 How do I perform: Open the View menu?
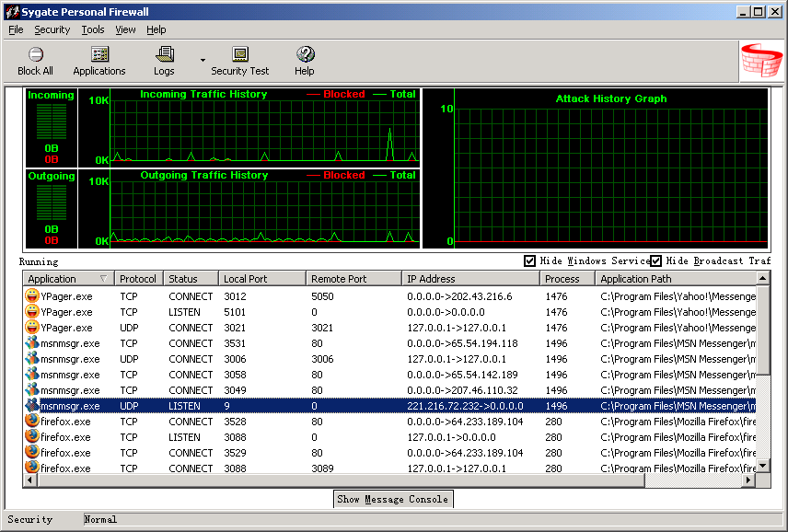(125, 29)
